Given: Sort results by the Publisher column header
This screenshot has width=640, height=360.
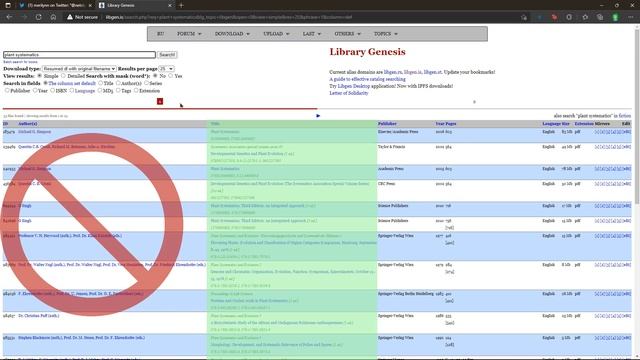Looking at the screenshot, I should [x=387, y=124].
